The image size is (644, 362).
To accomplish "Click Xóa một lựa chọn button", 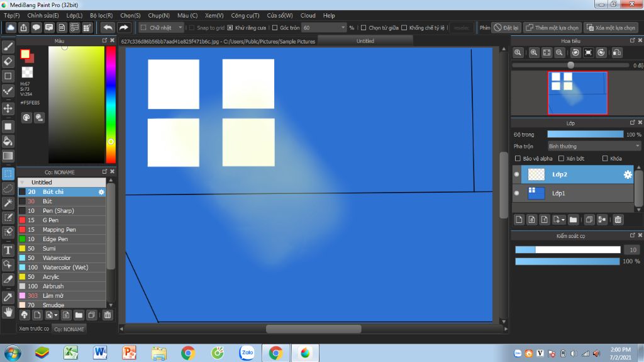I will (x=611, y=28).
